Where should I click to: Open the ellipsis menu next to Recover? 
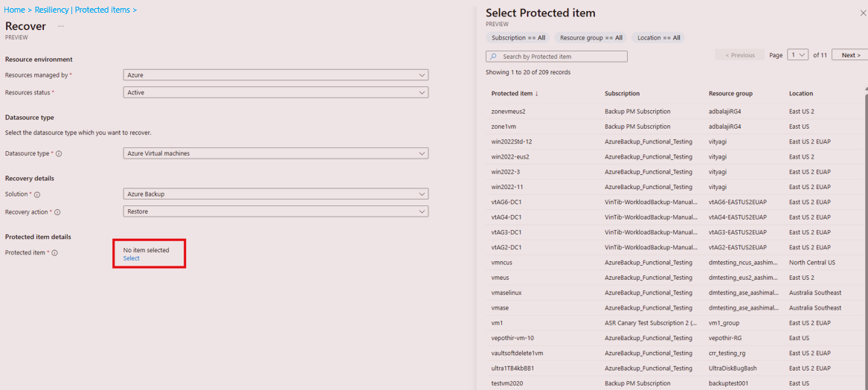pos(61,26)
